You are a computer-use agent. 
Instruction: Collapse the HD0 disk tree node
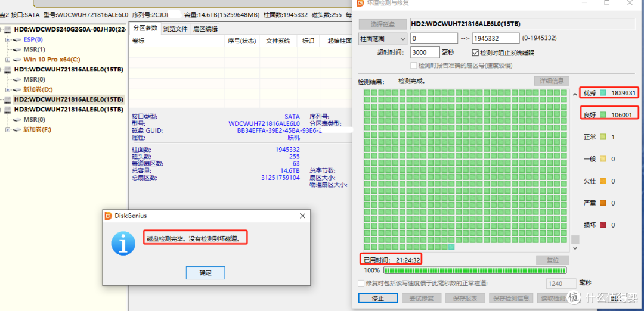click(x=2, y=30)
